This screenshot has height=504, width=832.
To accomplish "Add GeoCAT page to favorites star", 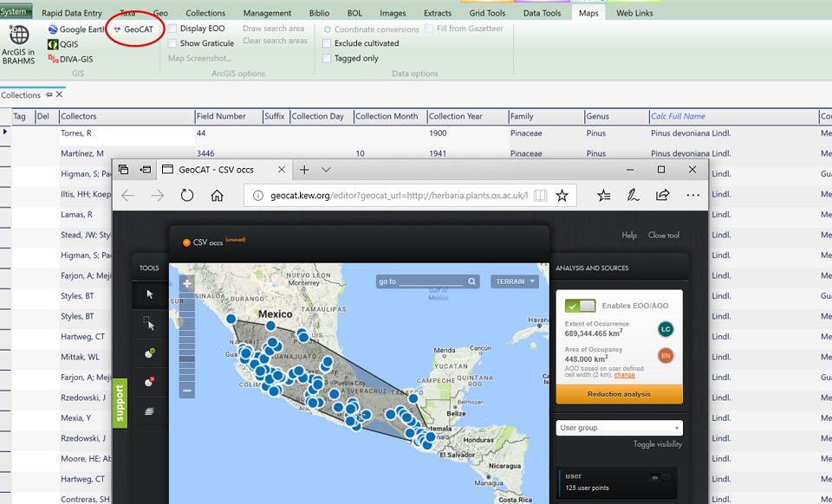I will tap(562, 196).
